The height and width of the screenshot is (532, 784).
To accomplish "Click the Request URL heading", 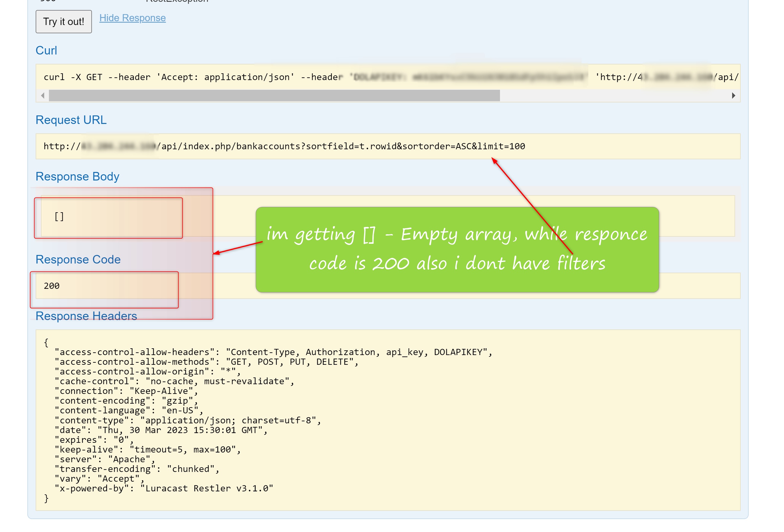I will click(x=71, y=120).
